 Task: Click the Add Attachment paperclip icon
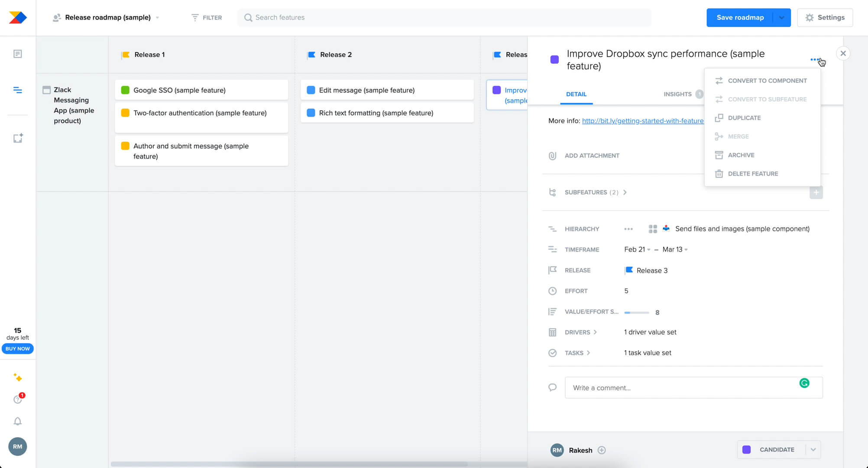coord(552,155)
